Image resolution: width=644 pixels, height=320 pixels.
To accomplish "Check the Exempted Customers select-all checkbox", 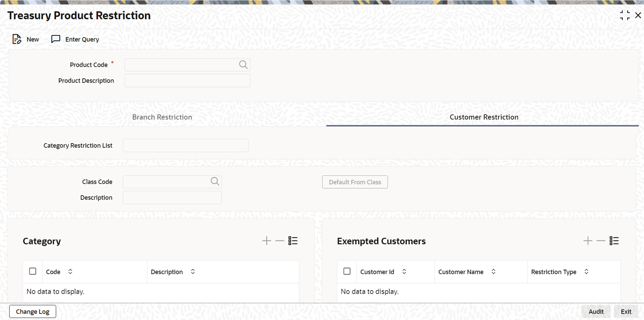I will click(x=347, y=271).
